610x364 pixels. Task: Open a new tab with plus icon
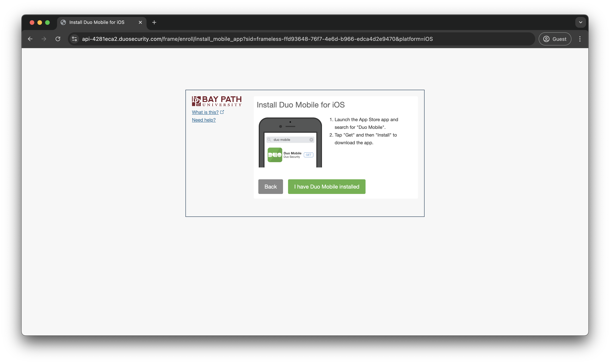coord(154,22)
